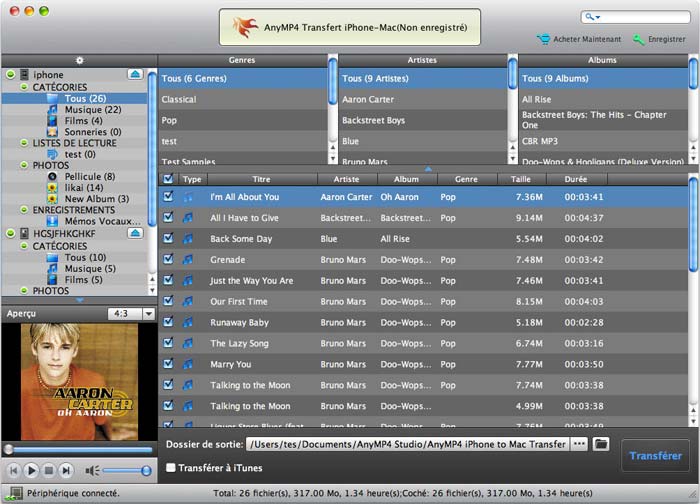
Task: Skip to previous track in preview
Action: click(14, 471)
